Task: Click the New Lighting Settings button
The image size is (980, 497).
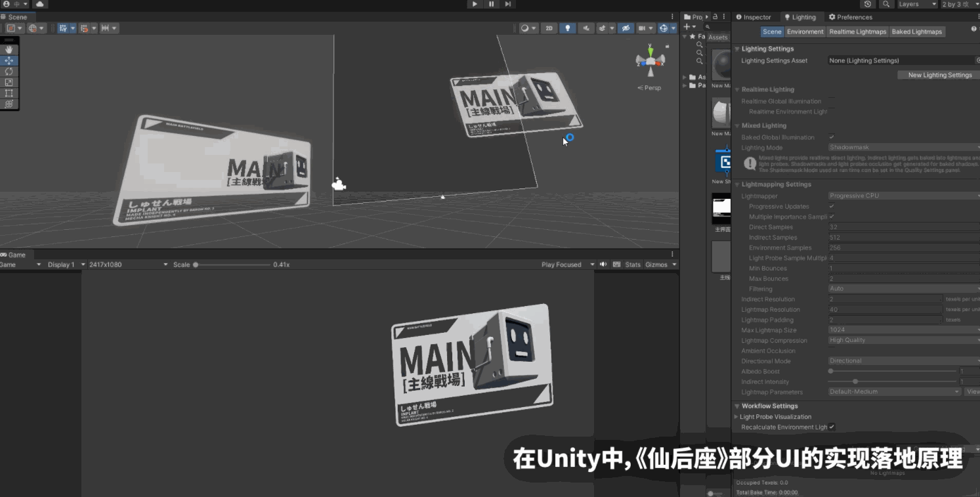Action: coord(938,74)
